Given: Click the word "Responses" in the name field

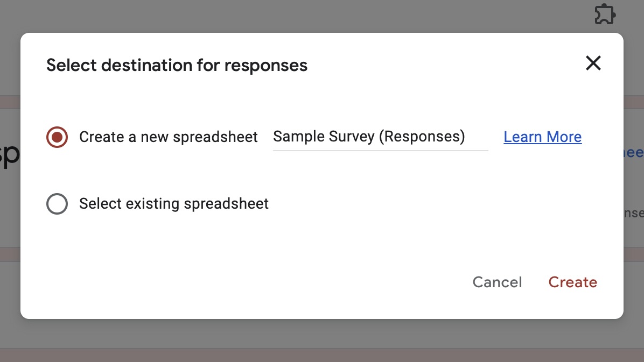Looking at the screenshot, I should [x=422, y=137].
